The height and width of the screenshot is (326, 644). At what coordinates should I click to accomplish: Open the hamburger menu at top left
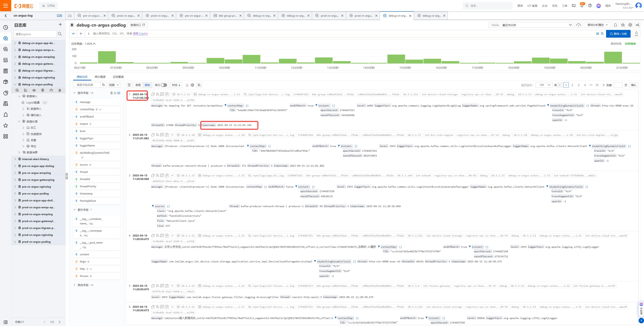[5, 5]
